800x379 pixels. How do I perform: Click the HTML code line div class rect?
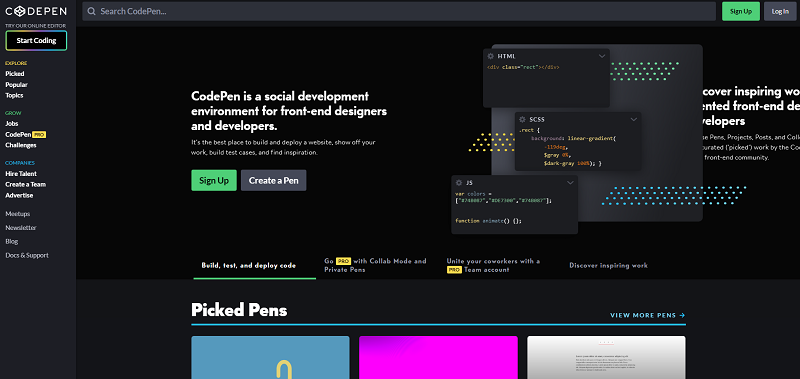click(x=523, y=67)
